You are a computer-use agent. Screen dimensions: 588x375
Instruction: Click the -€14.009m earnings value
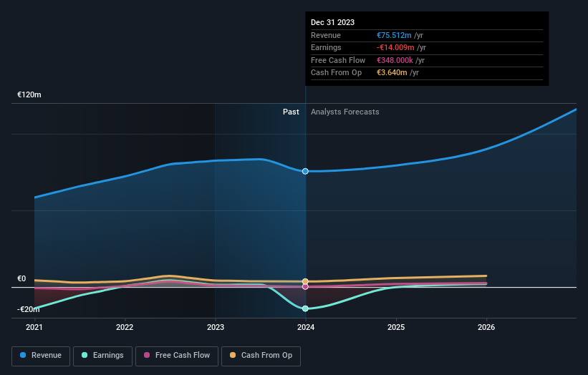pos(395,47)
